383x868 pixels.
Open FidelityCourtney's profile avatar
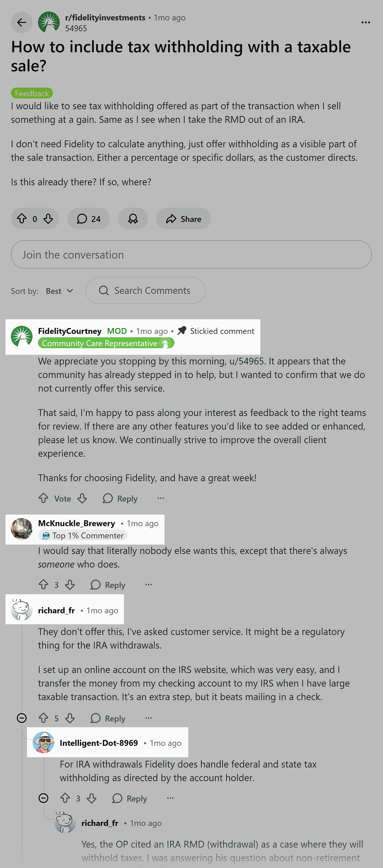click(x=22, y=337)
